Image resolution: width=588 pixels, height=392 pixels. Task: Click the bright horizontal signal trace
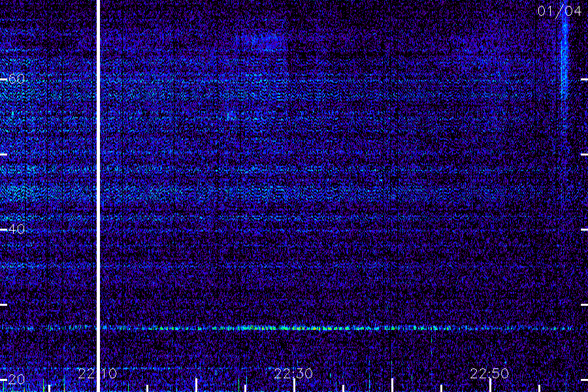click(x=287, y=328)
